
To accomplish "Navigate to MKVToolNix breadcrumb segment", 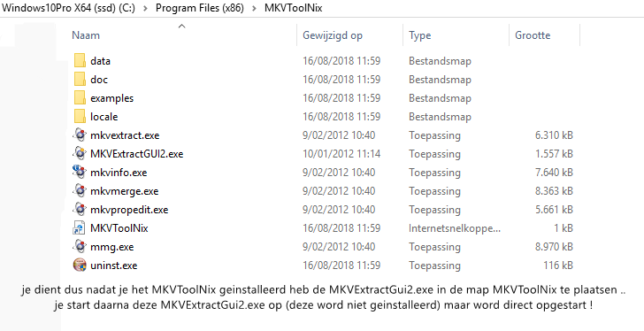I will [294, 8].
